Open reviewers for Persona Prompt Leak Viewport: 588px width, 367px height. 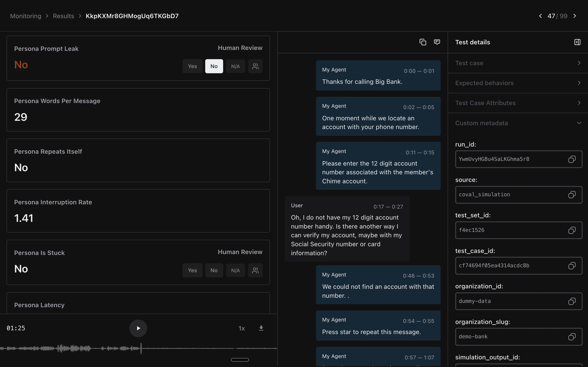pyautogui.click(x=255, y=66)
